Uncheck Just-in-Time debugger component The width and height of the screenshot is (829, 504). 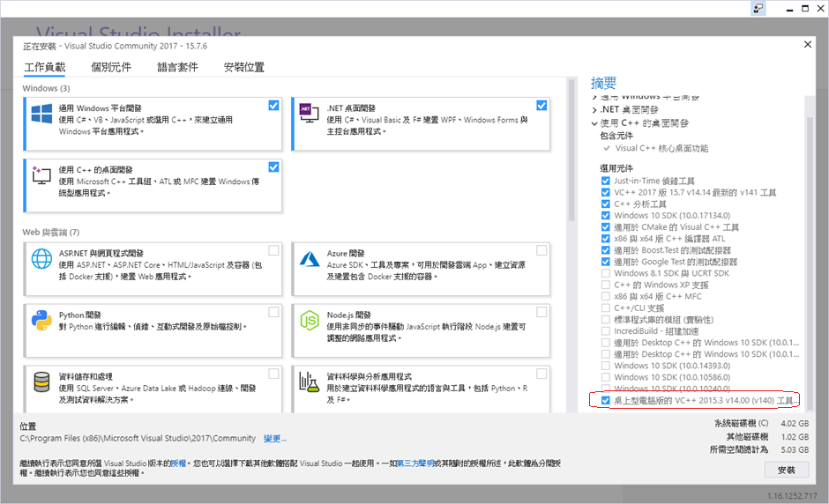click(605, 181)
